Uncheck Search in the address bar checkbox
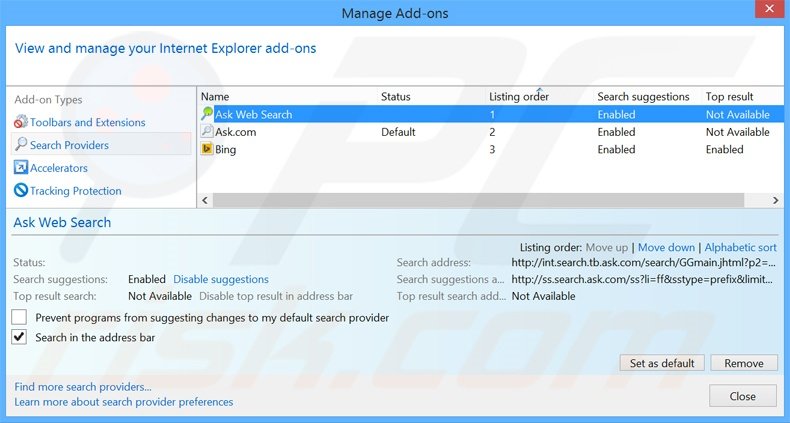Viewport: 790px width, 423px height. pyautogui.click(x=19, y=337)
